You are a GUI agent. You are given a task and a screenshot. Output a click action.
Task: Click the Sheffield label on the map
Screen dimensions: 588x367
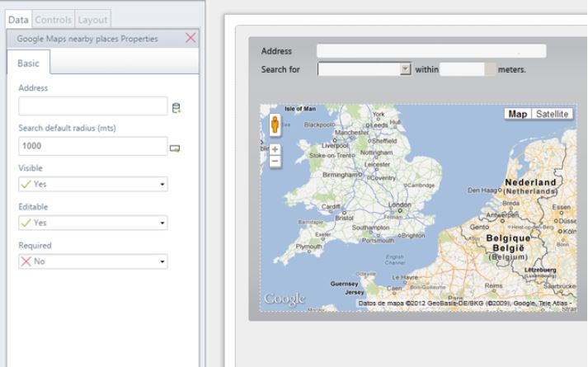click(x=384, y=141)
